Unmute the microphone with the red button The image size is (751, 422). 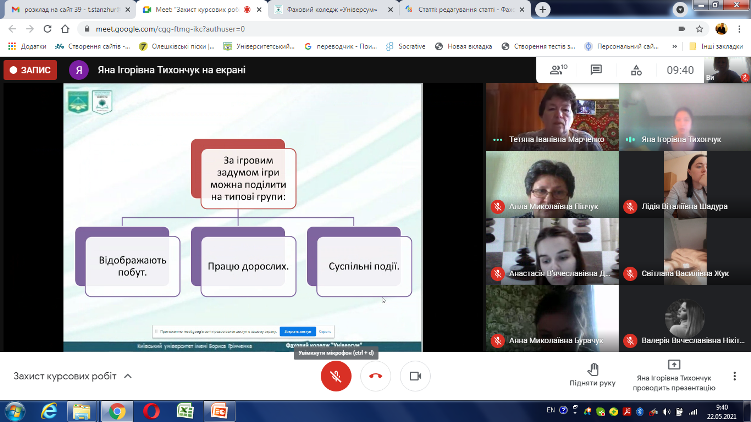[336, 376]
